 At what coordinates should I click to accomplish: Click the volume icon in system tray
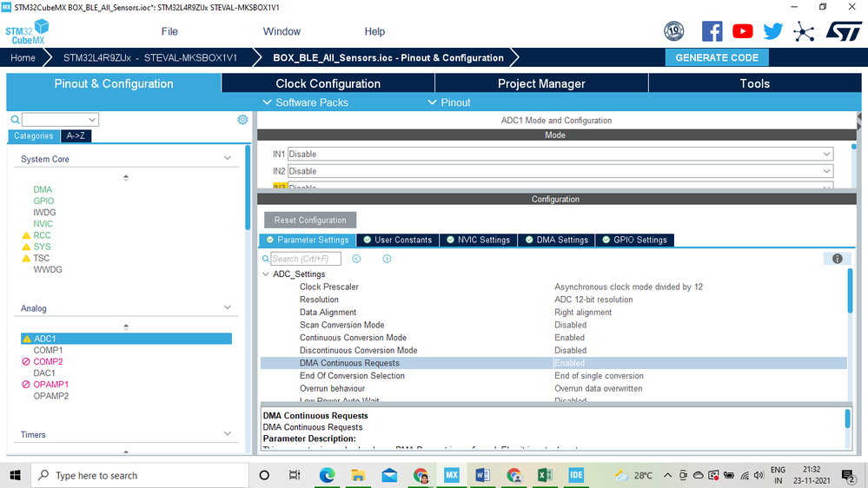tap(759, 475)
